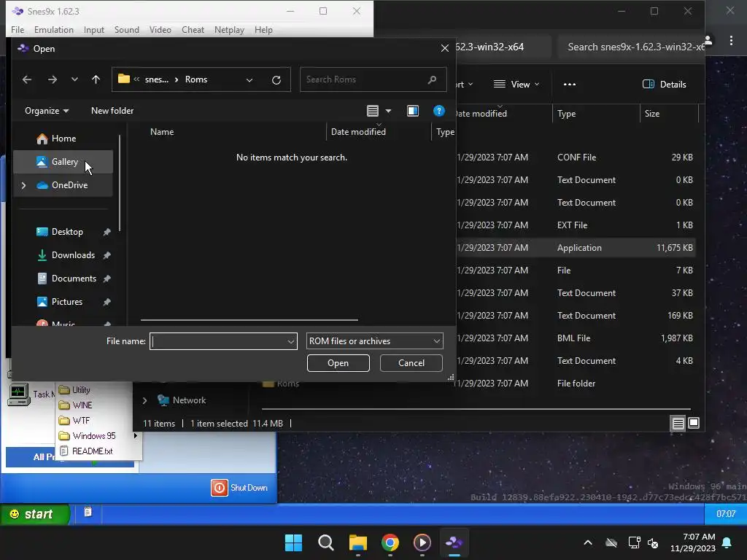
Task: Open Google Chrome from taskbar
Action: pos(390,542)
